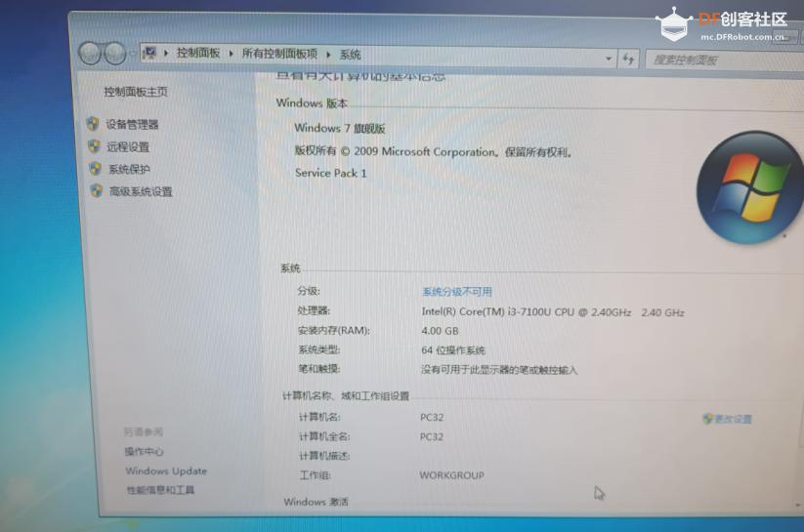Open 控制面板主页 link
This screenshot has width=804, height=532.
point(136,92)
